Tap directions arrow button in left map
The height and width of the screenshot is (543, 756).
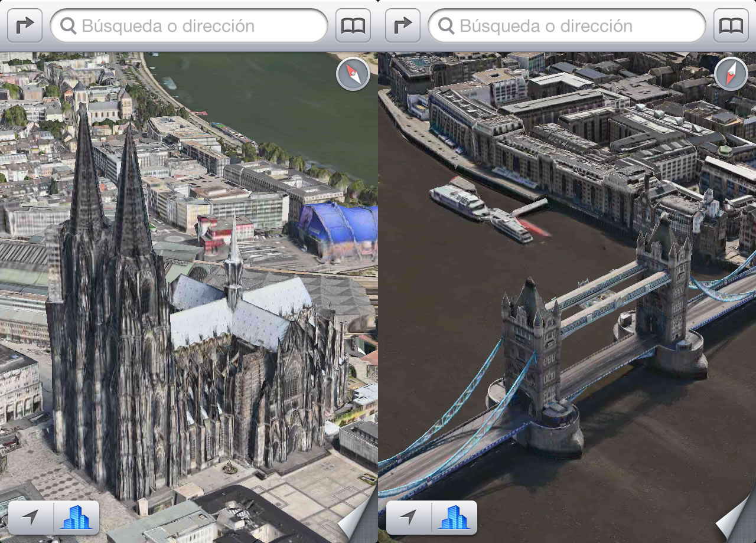pos(25,26)
